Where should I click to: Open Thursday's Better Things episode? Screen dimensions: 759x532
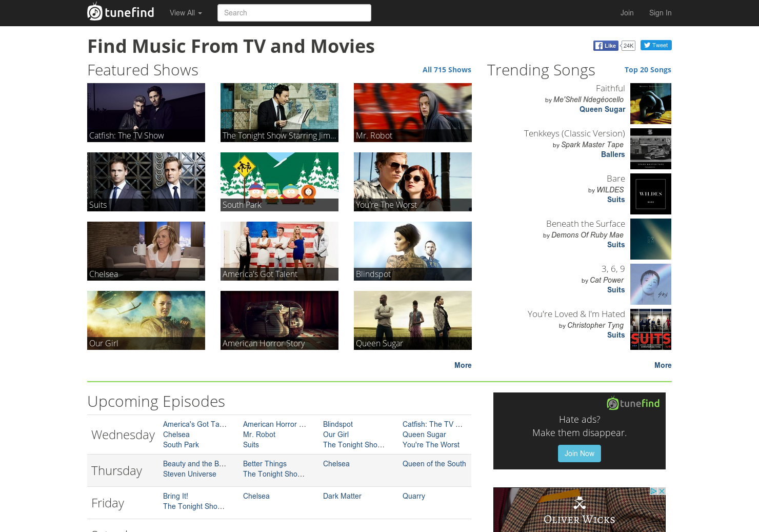[x=265, y=464]
